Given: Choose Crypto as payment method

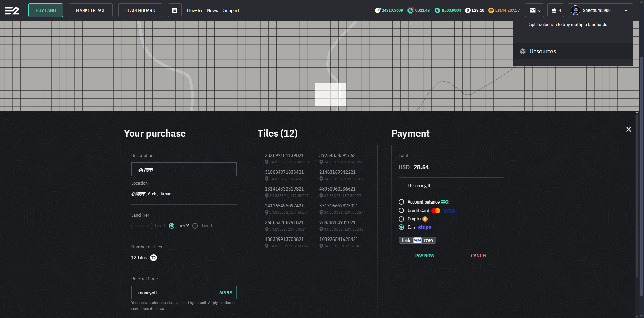Looking at the screenshot, I should (x=401, y=219).
